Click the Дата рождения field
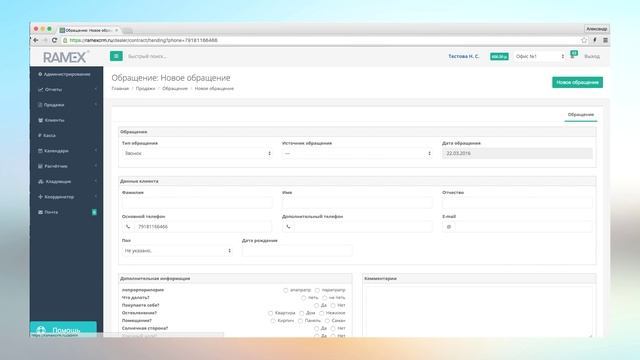The width and height of the screenshot is (640, 360). pyautogui.click(x=297, y=251)
